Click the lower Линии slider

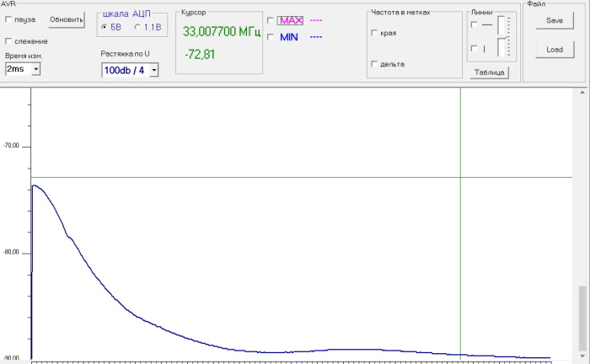click(501, 49)
